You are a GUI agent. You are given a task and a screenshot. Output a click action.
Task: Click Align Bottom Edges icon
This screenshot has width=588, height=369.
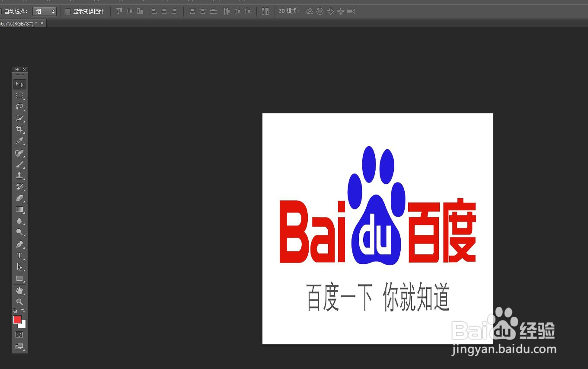[x=140, y=11]
